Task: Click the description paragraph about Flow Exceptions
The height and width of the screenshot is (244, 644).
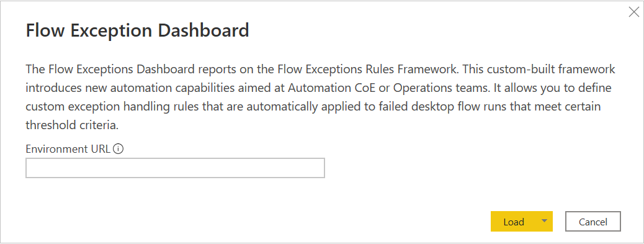Action: [x=320, y=97]
